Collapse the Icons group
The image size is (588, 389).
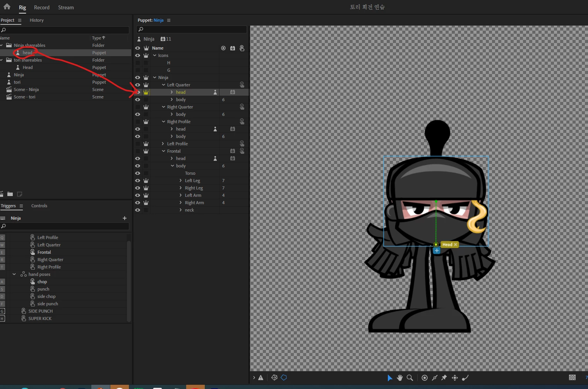click(154, 55)
